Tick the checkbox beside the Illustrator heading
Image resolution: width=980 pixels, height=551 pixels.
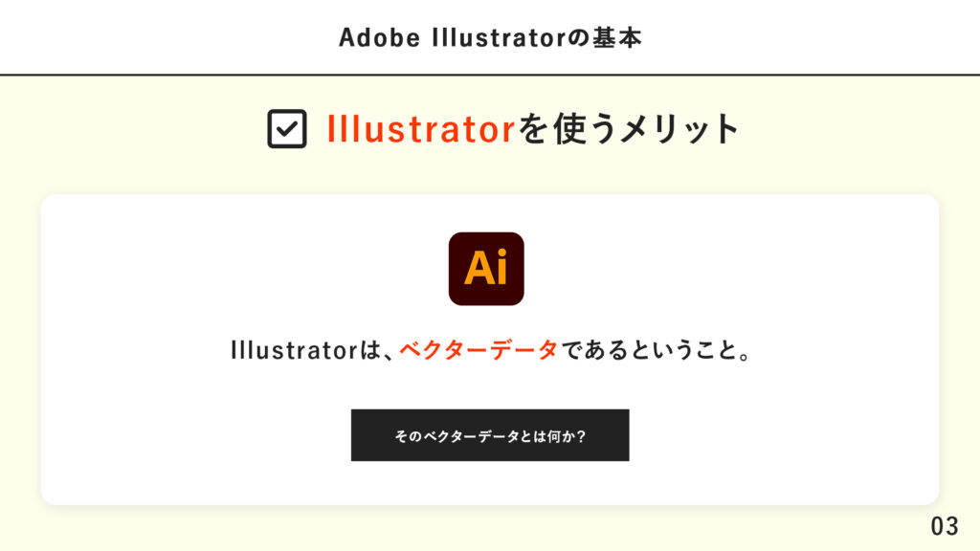click(x=287, y=129)
